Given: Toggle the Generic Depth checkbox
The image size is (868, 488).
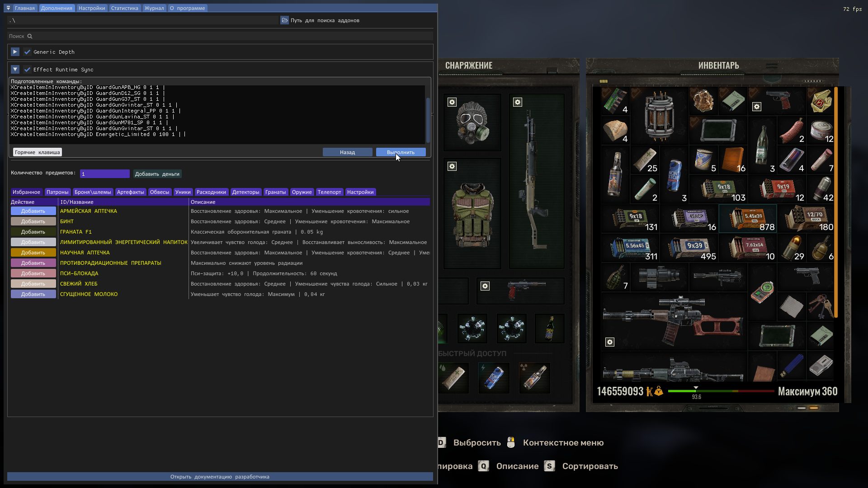Looking at the screenshot, I should click(27, 52).
